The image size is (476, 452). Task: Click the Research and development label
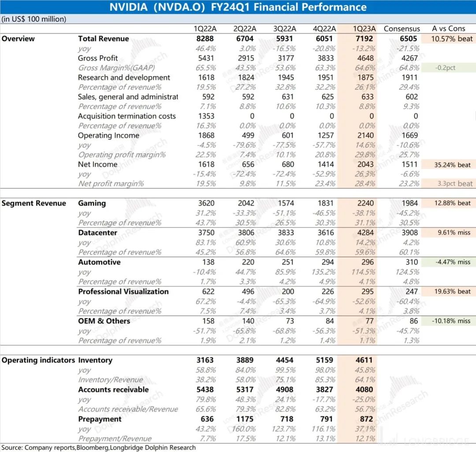124,78
